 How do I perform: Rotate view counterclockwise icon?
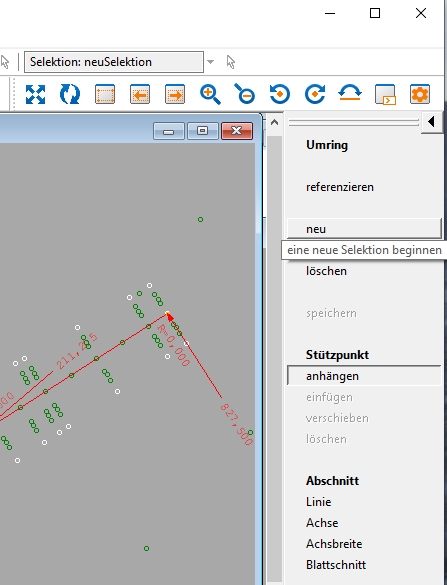[280, 94]
